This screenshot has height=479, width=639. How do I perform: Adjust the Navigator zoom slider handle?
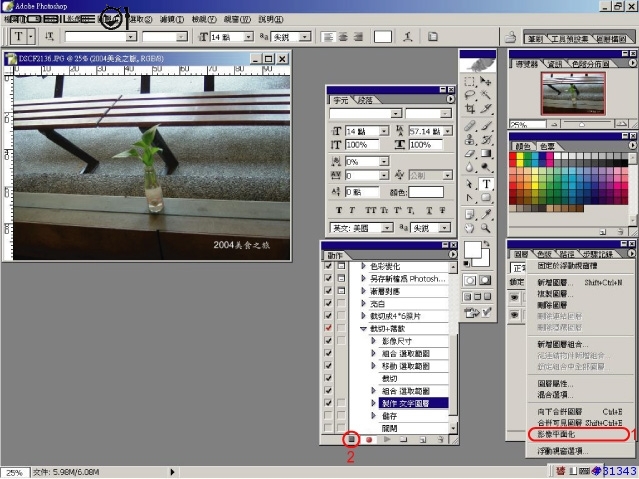pos(582,124)
